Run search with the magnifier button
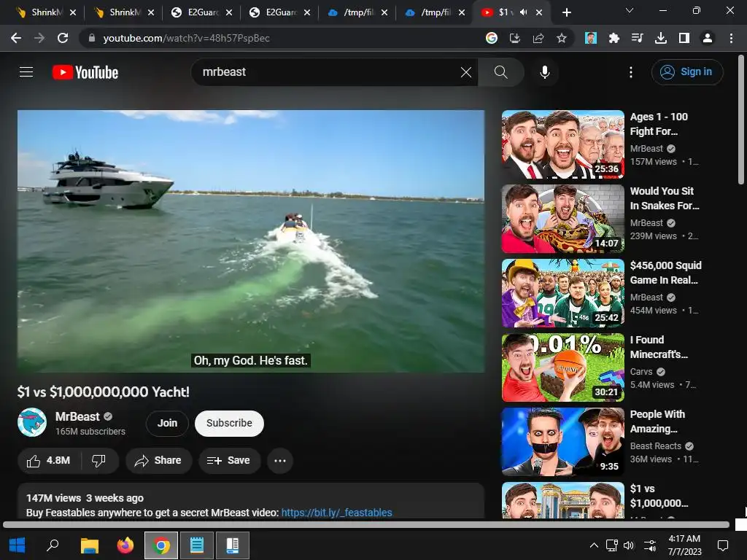 pos(500,72)
